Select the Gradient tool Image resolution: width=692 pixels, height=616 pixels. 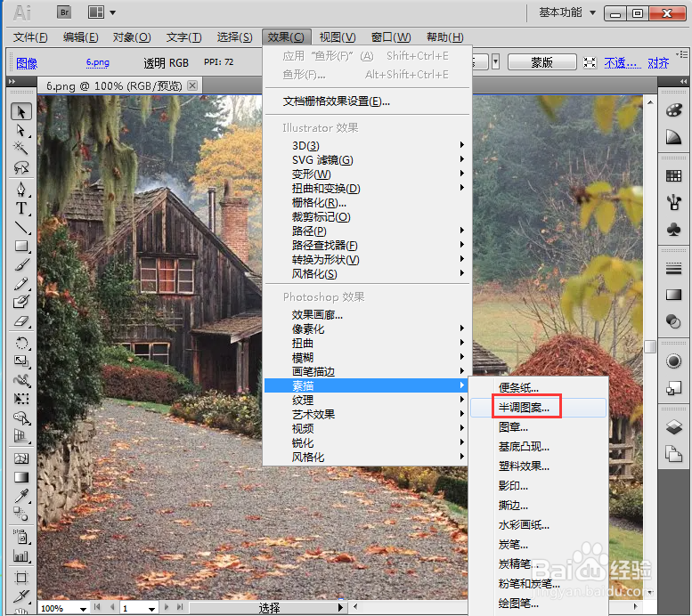20,477
